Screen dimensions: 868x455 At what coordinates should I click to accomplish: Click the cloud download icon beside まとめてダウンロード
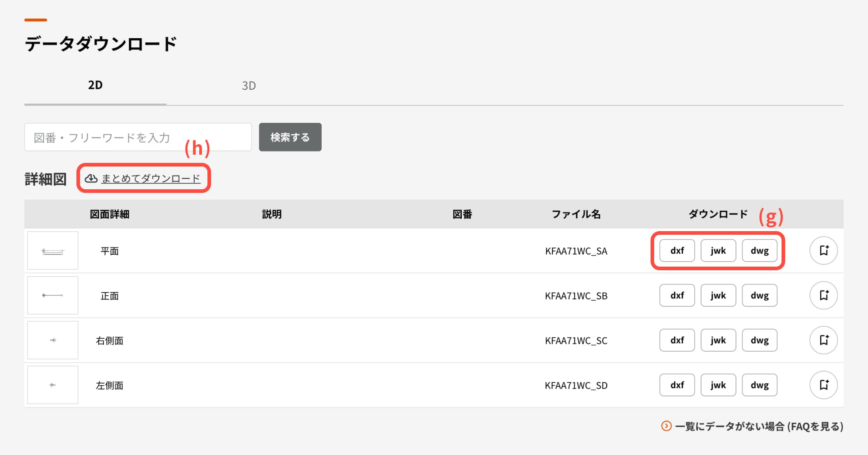(x=91, y=178)
